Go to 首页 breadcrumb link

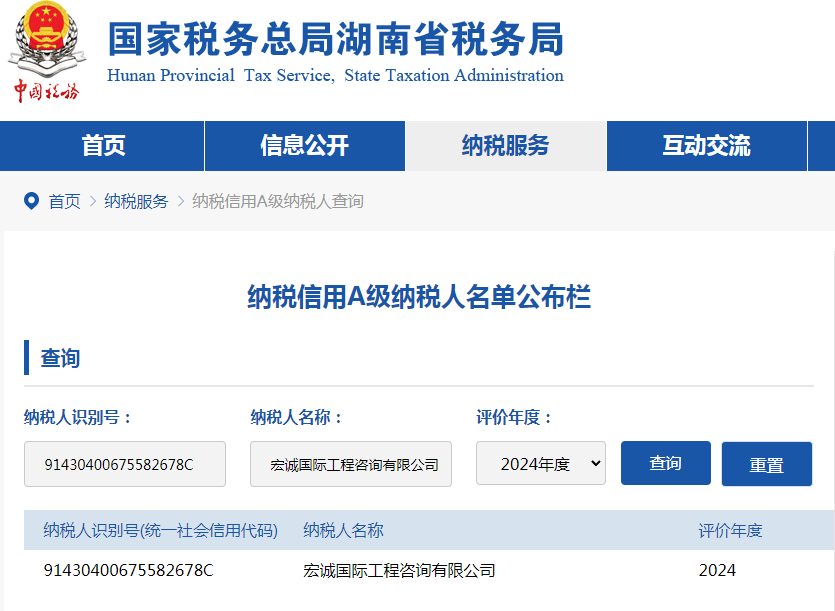(x=64, y=201)
